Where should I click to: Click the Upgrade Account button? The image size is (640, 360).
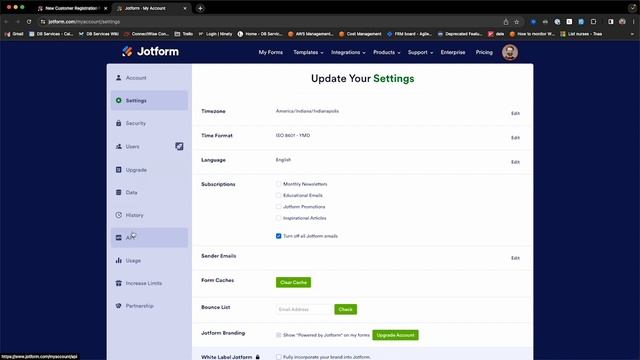(x=395, y=335)
